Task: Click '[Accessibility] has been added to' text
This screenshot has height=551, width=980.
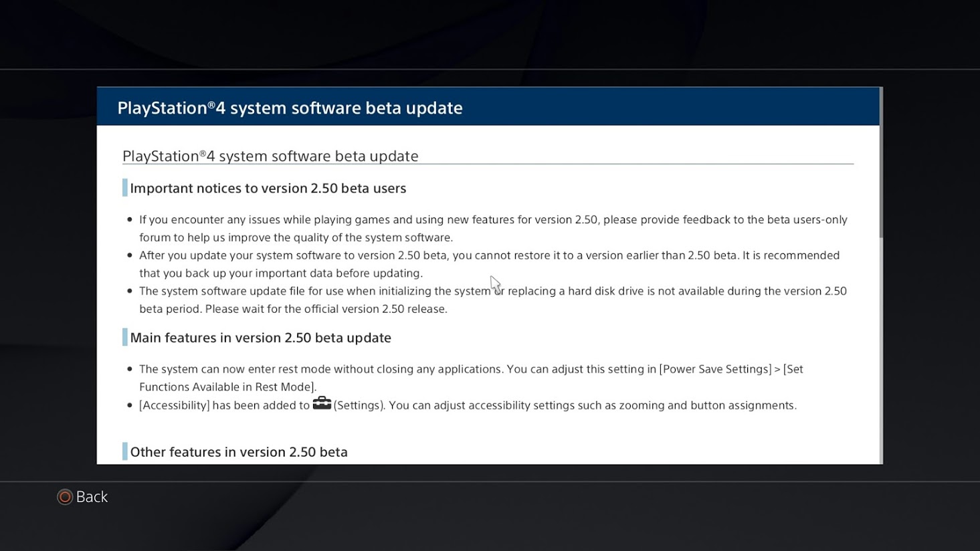Action: point(224,405)
